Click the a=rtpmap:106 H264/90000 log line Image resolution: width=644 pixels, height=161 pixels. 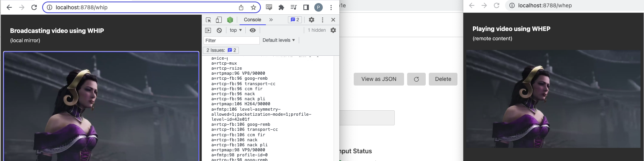click(241, 104)
